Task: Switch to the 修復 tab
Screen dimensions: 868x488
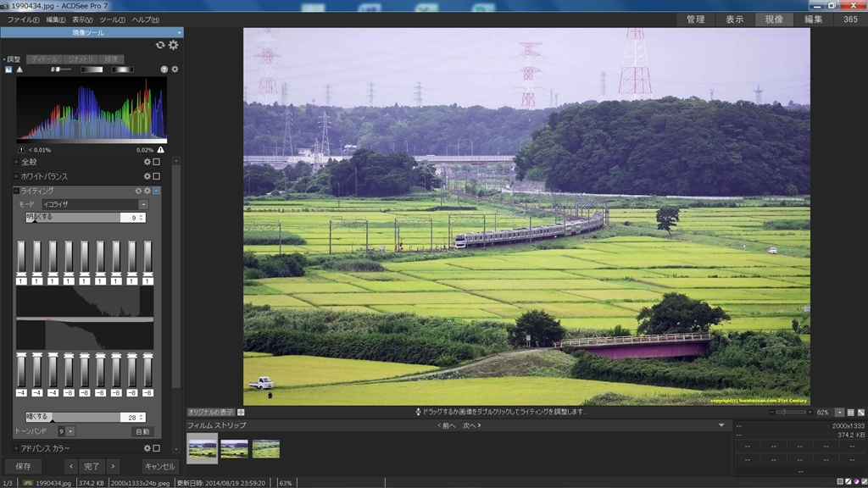Action: click(x=112, y=59)
